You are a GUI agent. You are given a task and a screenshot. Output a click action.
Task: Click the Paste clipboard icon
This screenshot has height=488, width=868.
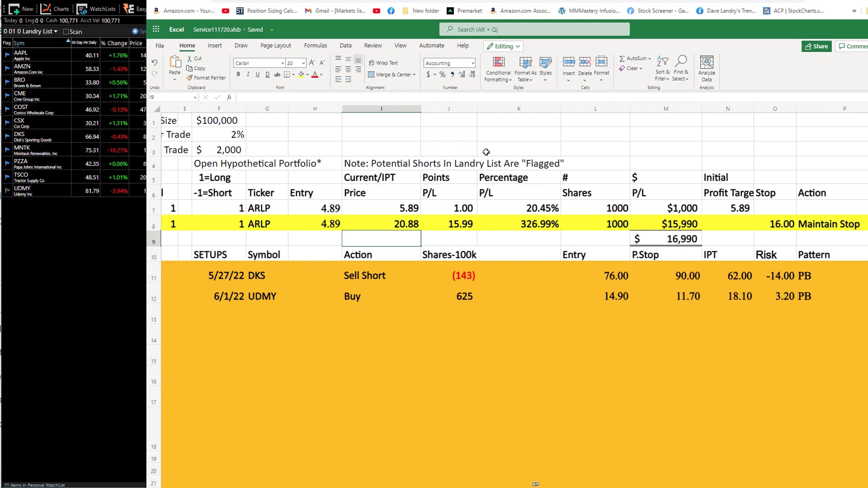pos(175,62)
